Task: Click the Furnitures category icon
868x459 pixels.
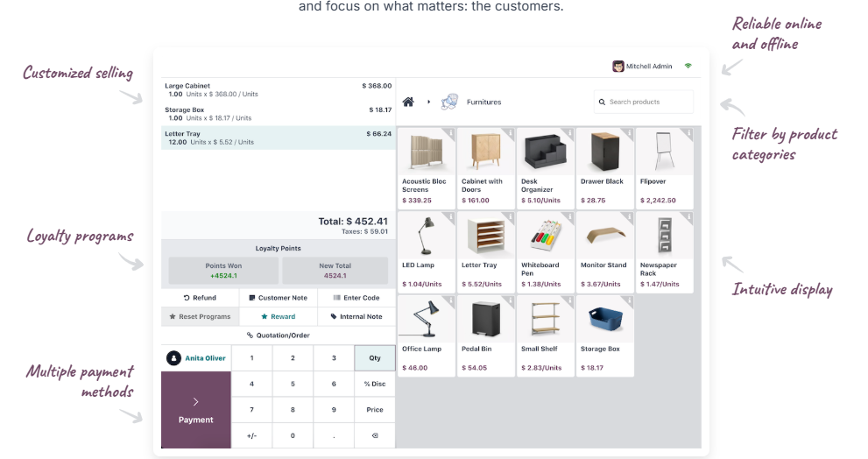Action: click(449, 102)
